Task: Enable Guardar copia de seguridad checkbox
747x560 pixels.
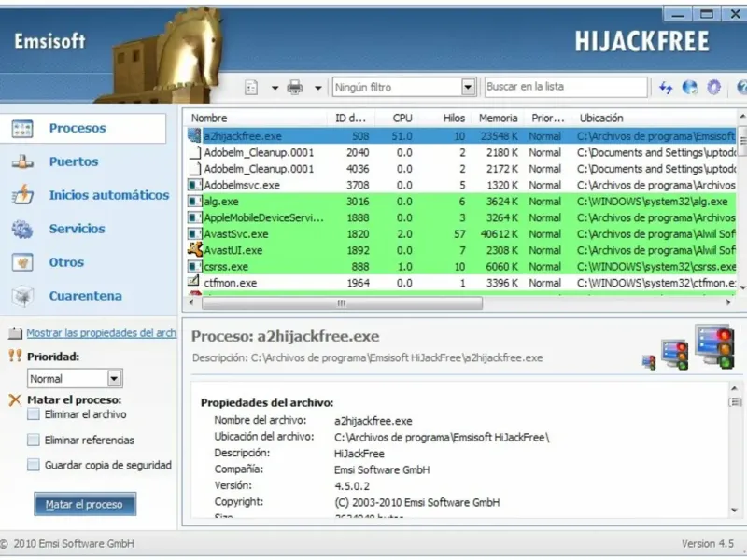Action: (34, 464)
